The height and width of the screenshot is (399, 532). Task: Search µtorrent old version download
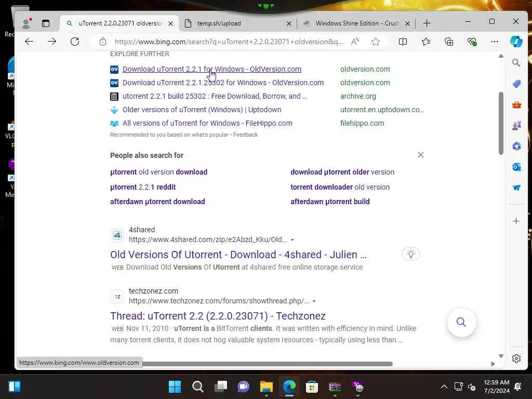click(x=158, y=172)
